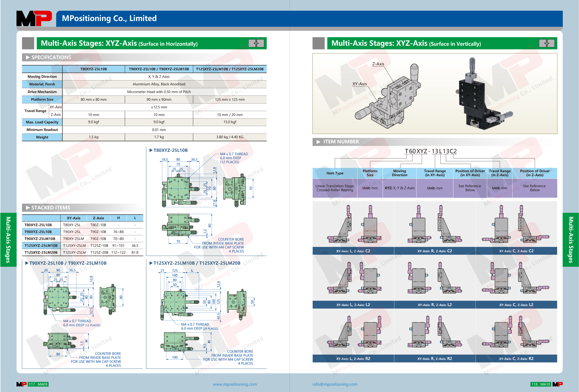Click the arrow beside the STACKED ITEMS heading

(x=28, y=207)
